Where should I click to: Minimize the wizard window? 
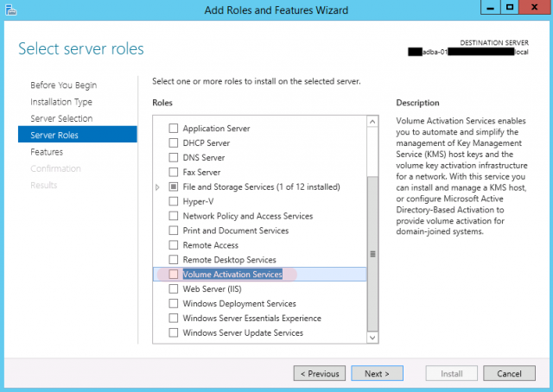490,7
